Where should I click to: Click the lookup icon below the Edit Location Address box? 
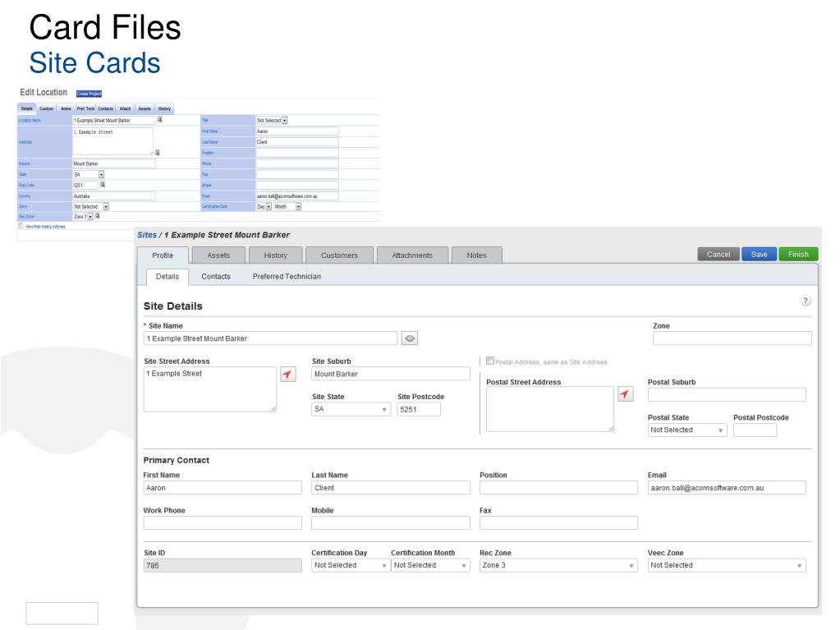[x=157, y=153]
